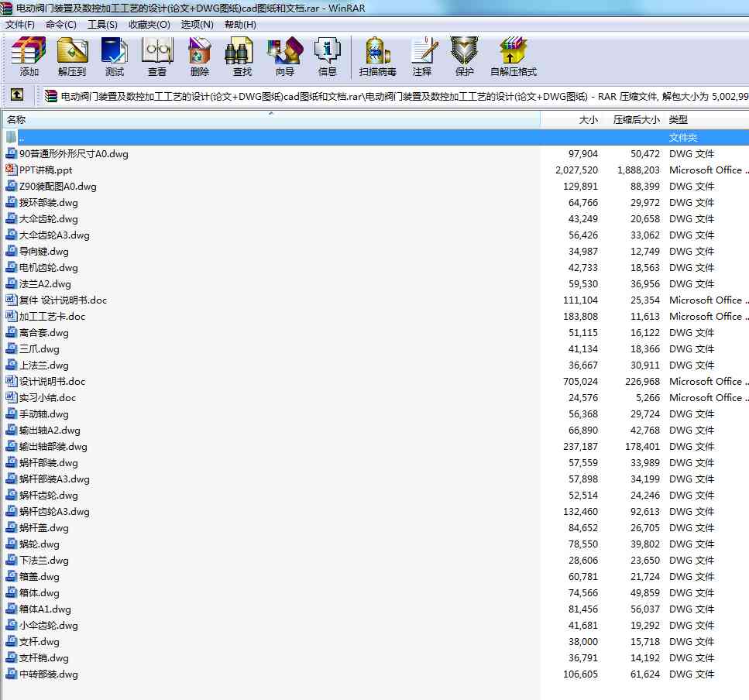Viewport: 749px width, 700px height.
Task: Select the PPT讲稿.ppt file
Action: pyautogui.click(x=46, y=170)
